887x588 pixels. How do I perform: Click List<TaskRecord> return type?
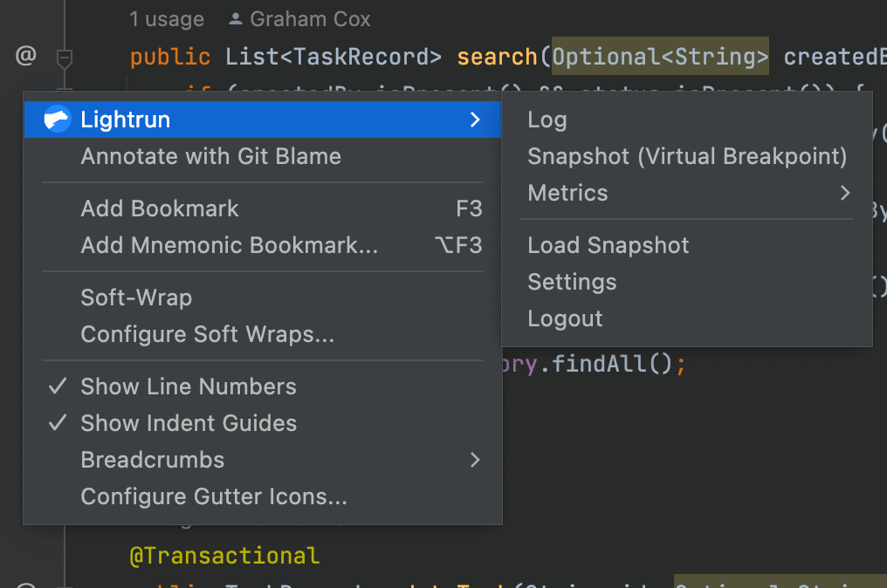click(333, 57)
